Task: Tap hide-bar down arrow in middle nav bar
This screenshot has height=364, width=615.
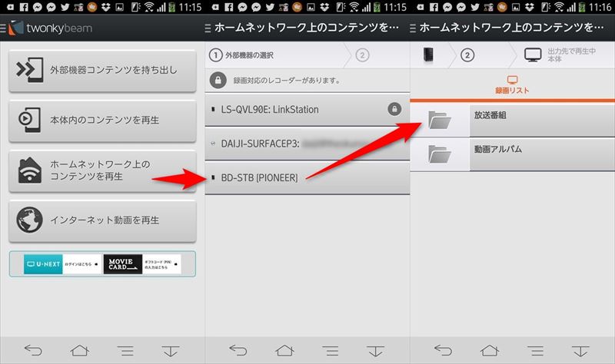Action: (376, 351)
